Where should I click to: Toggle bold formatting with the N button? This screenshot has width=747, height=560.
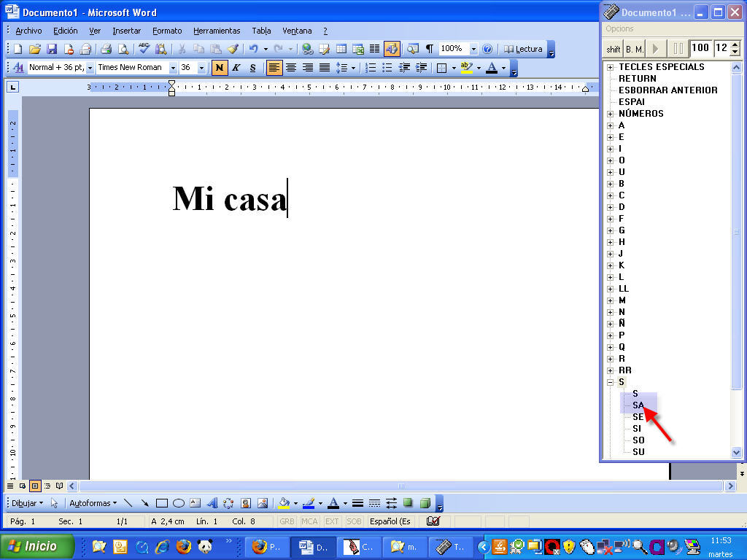[219, 68]
